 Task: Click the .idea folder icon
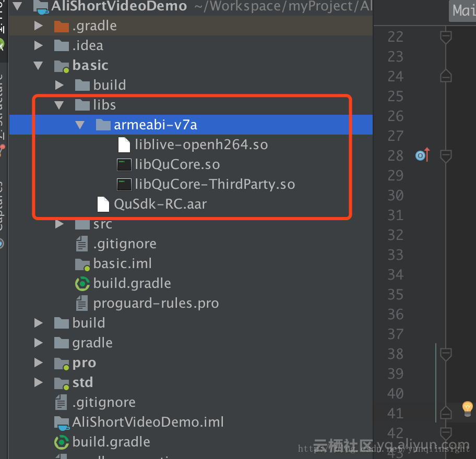click(x=62, y=45)
